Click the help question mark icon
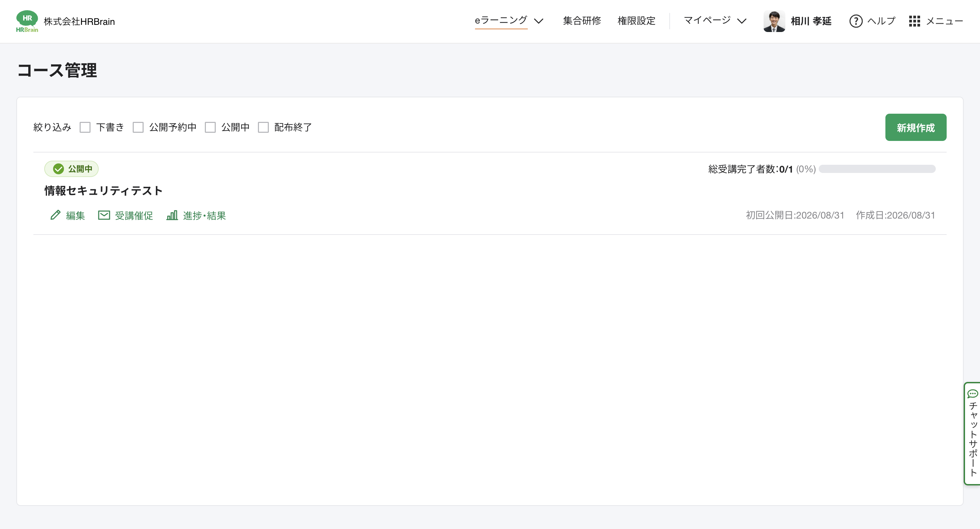The image size is (980, 529). (x=855, y=21)
